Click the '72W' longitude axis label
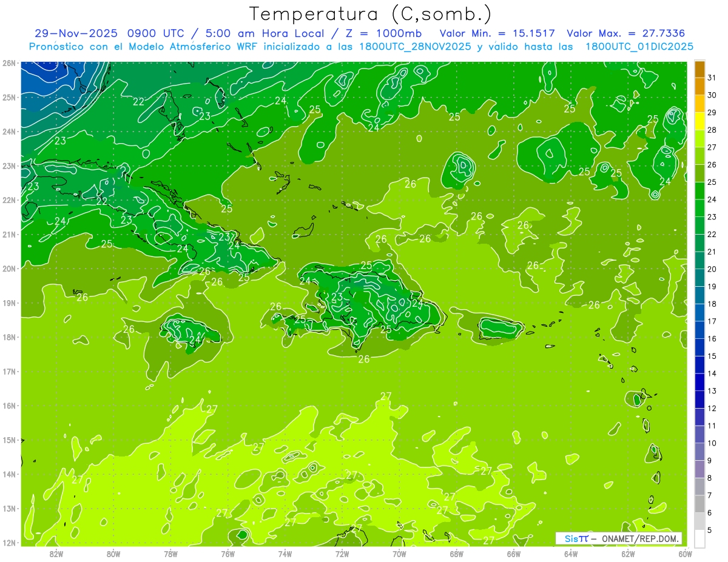This screenshot has height=562, width=728. coord(342,554)
